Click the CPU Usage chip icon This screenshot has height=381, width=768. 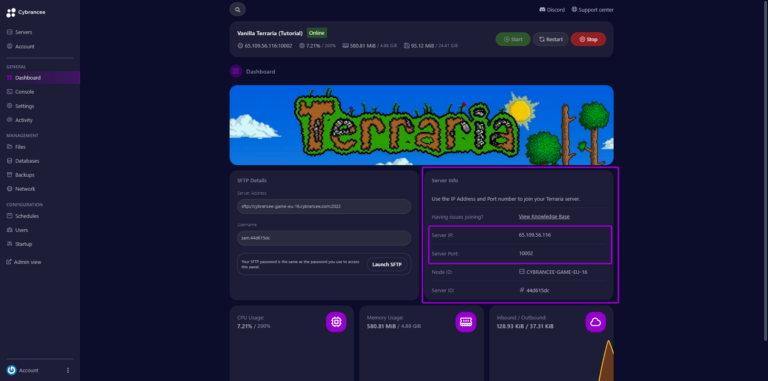click(x=336, y=322)
